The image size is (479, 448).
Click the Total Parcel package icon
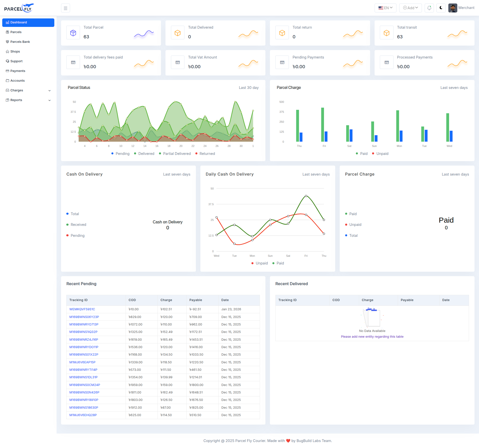coord(73,32)
